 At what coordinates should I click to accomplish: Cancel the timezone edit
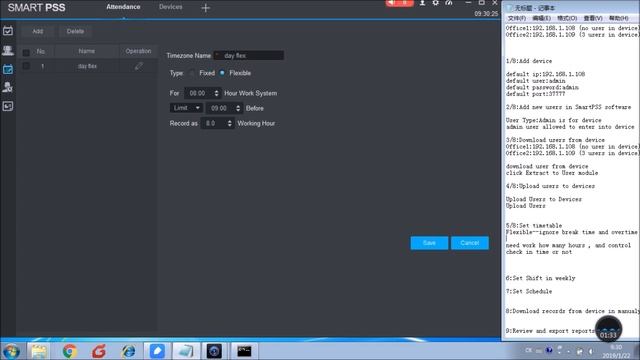(469, 243)
